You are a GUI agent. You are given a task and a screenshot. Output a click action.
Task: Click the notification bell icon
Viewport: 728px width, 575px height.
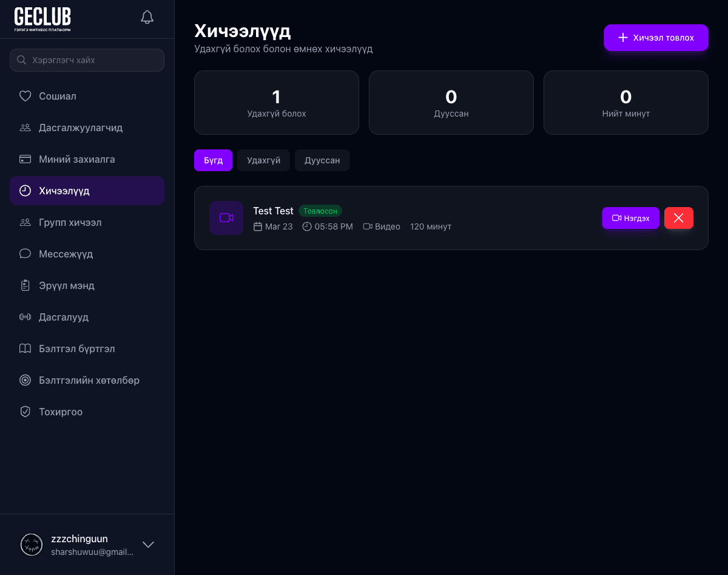tap(147, 17)
